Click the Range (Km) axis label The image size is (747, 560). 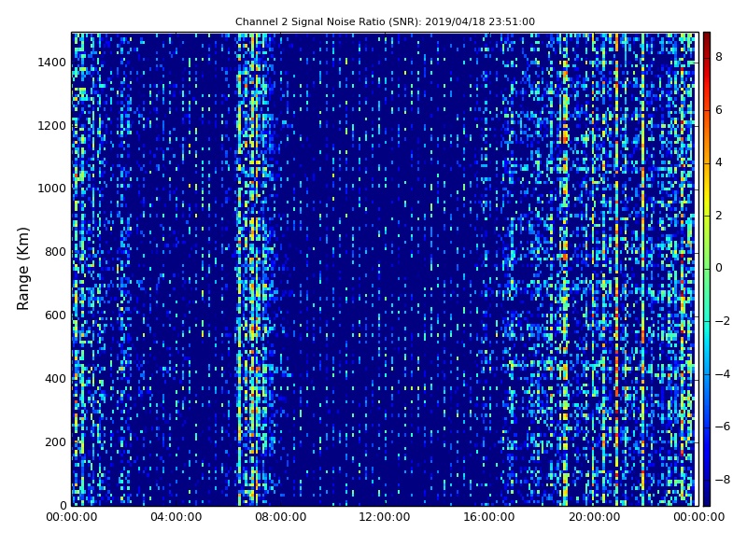click(x=22, y=269)
